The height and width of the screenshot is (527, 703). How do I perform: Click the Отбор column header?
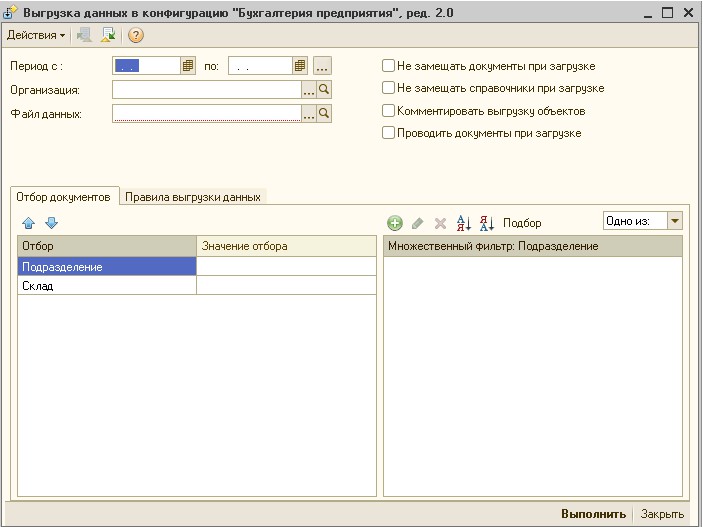coord(107,246)
